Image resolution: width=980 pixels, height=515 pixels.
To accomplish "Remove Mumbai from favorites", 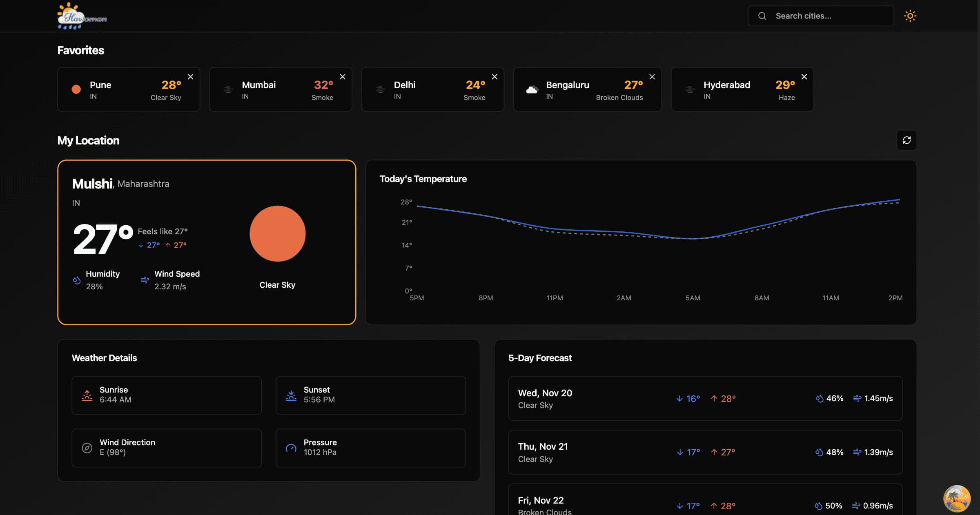I will (x=343, y=77).
